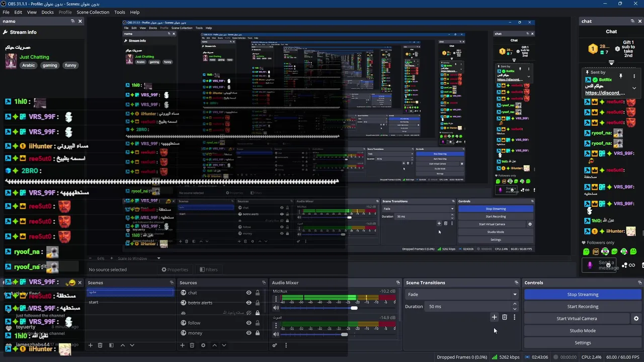
Task: Collapse chat leaderboard header chevron
Action: pos(611,62)
